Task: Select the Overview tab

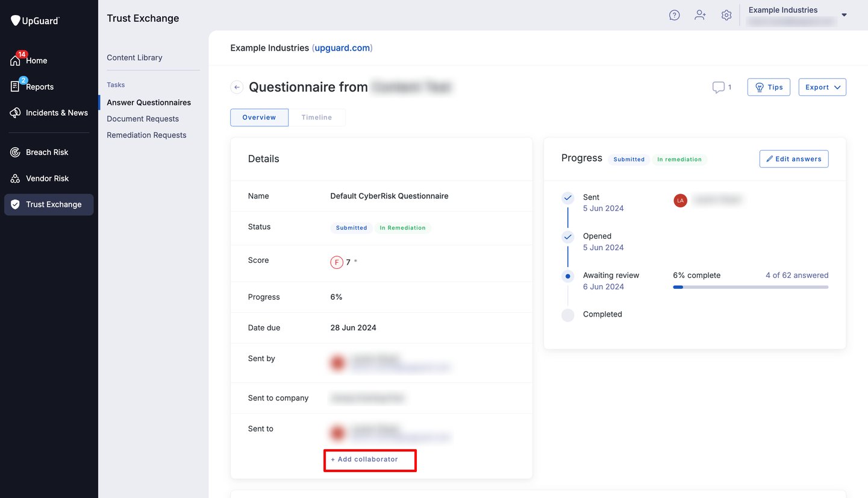Action: 259,118
